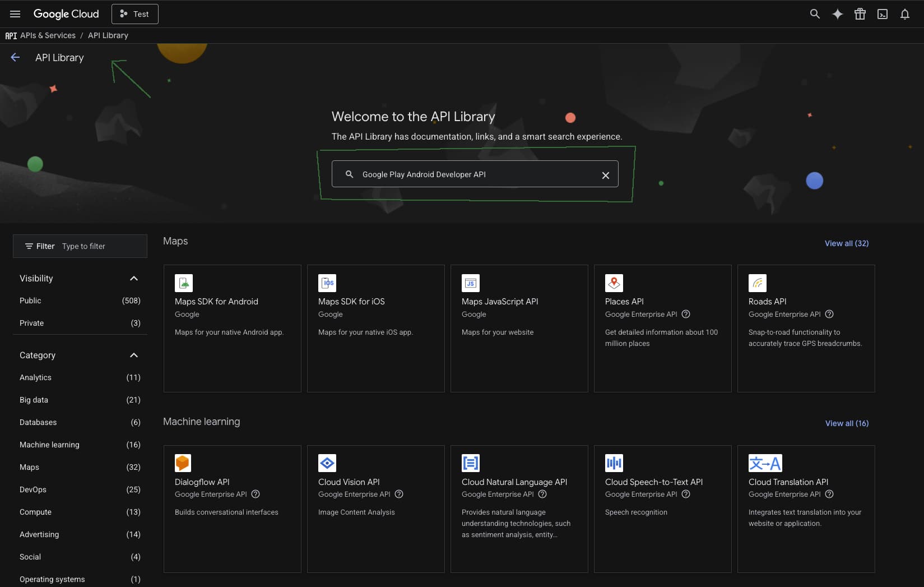Screen dimensions: 924x587
Task: Click the top bar search icon
Action: click(x=815, y=14)
